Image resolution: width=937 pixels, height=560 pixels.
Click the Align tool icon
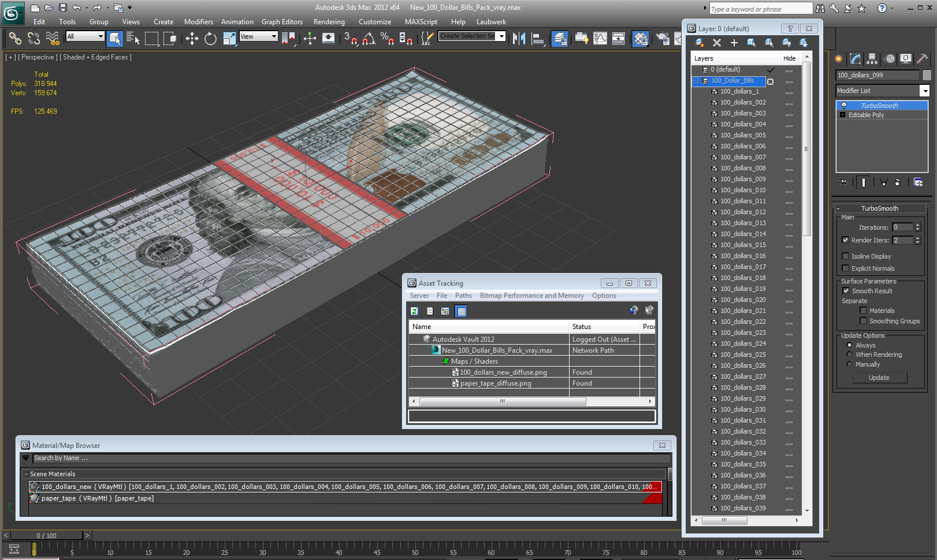tap(538, 39)
